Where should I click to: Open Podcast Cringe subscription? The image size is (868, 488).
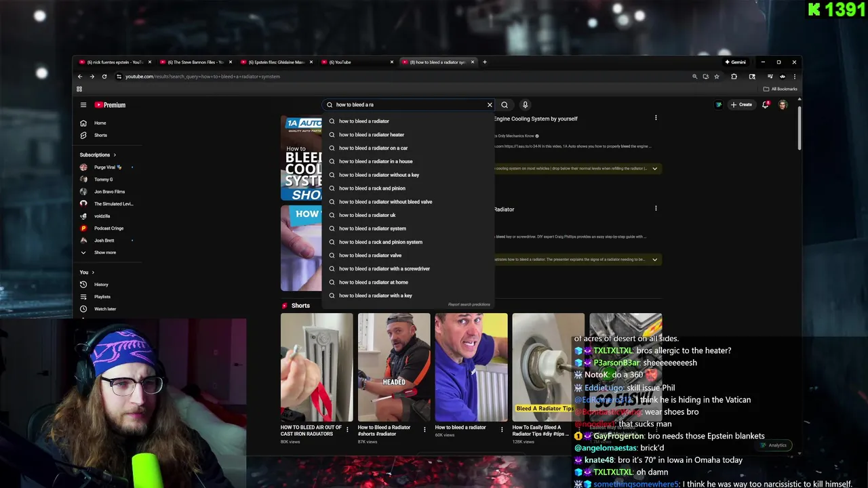[x=107, y=228]
